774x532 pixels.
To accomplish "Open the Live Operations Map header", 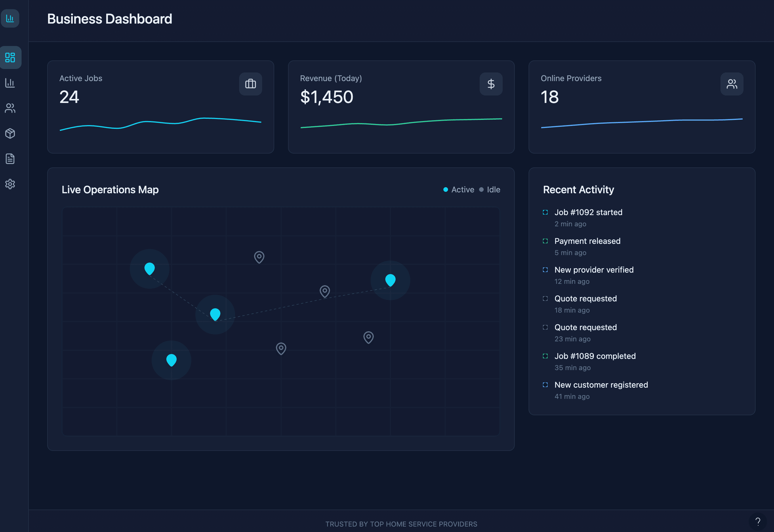I will [x=110, y=189].
